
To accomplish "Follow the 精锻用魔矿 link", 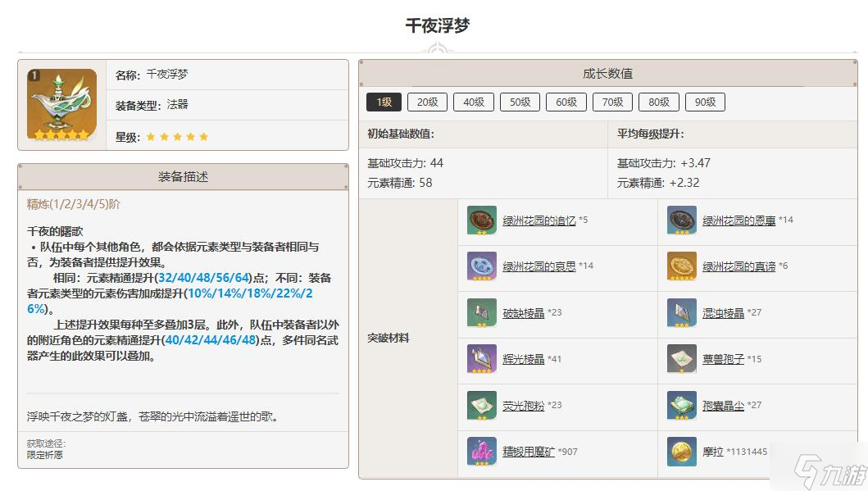I will 529,451.
